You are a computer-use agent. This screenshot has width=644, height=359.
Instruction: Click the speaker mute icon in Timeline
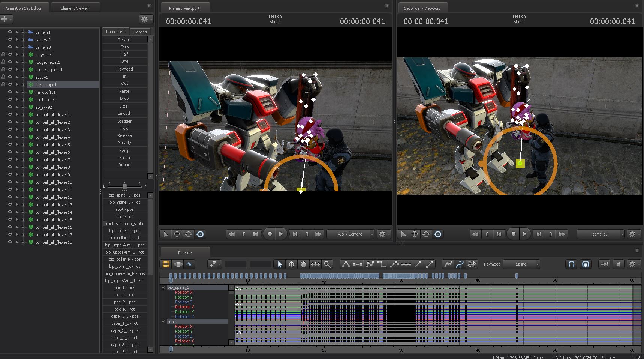pos(619,264)
